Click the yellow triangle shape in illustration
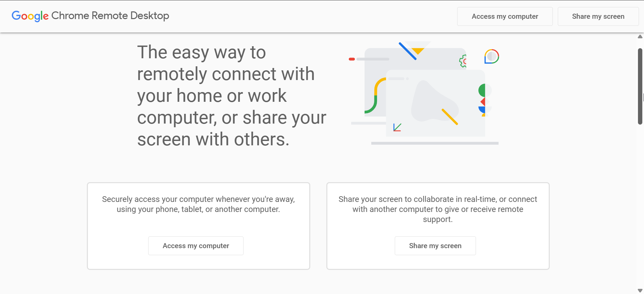Viewport: 644px width, 294px height. tap(418, 51)
